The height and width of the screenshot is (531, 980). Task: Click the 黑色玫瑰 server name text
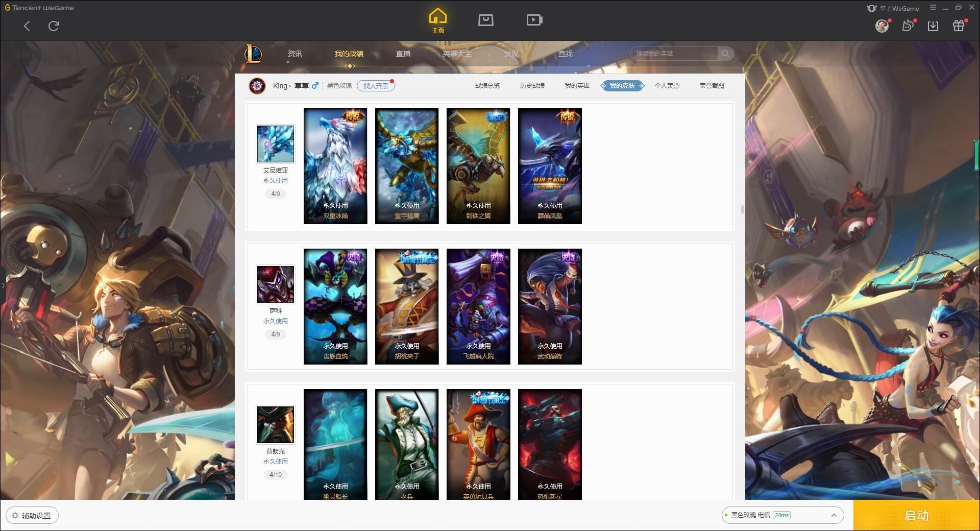click(x=339, y=86)
